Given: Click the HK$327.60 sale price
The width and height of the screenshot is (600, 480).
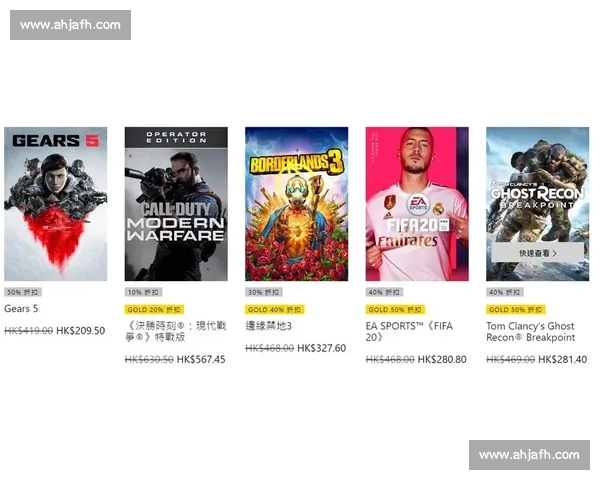Looking at the screenshot, I should 321,348.
